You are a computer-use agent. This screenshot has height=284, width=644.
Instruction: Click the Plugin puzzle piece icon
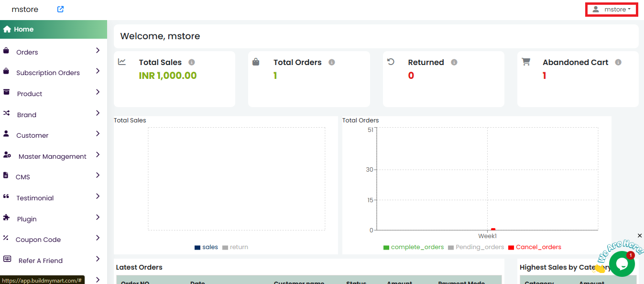(x=6, y=218)
